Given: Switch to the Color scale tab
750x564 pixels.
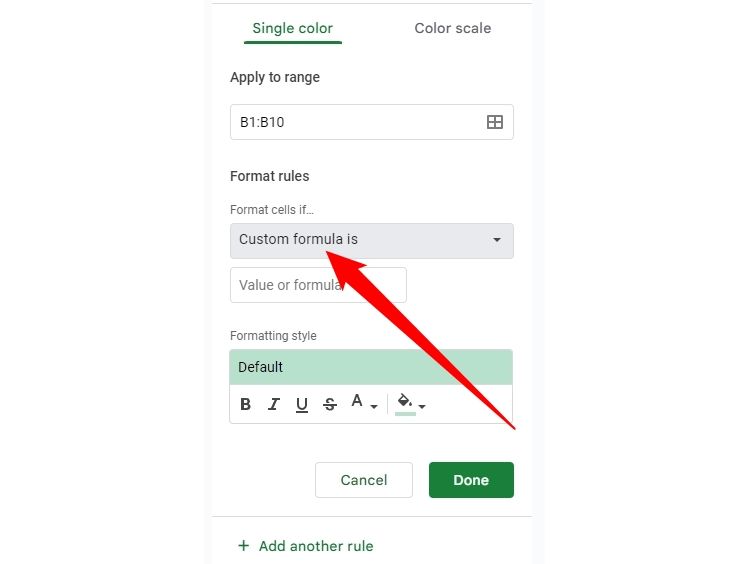Looking at the screenshot, I should point(452,28).
